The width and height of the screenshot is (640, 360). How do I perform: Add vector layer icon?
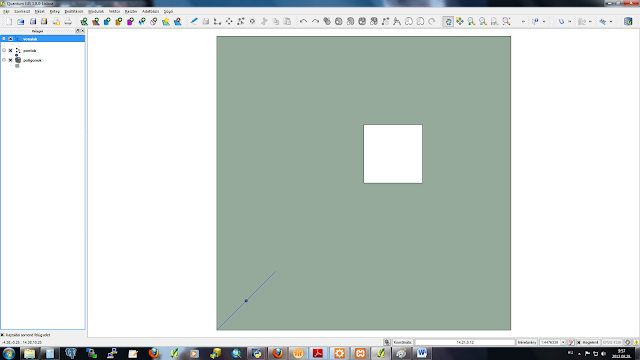(x=84, y=21)
